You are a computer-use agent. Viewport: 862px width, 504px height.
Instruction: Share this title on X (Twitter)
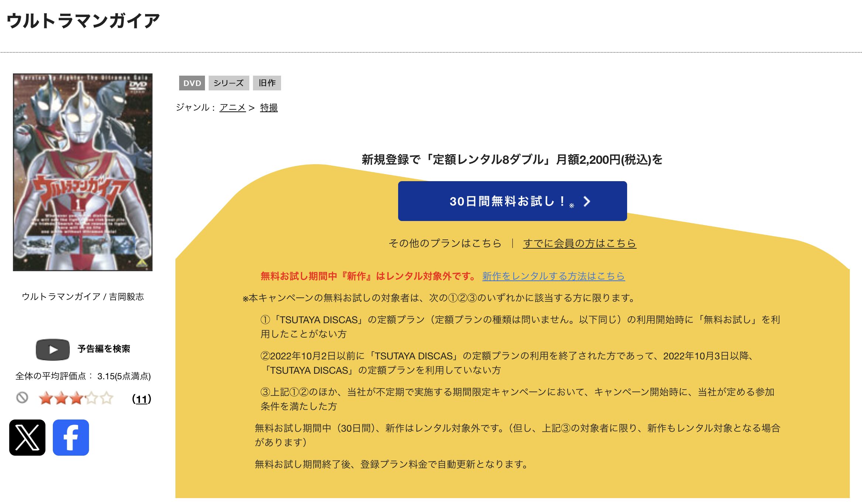click(27, 438)
